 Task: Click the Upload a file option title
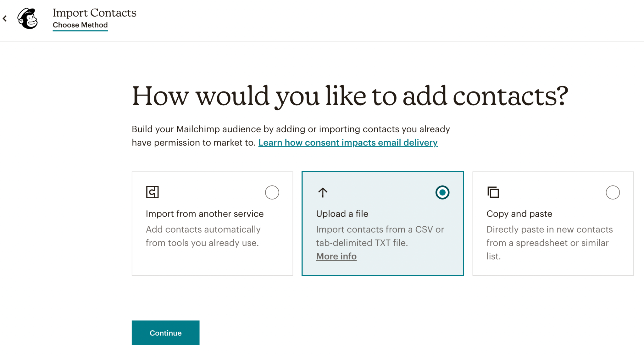(x=342, y=213)
